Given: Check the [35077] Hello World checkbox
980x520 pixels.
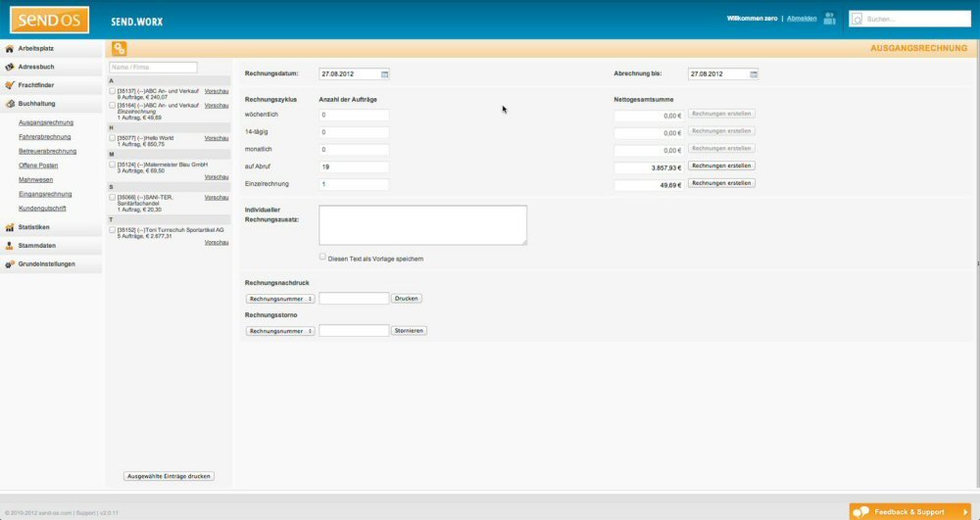Looking at the screenshot, I should pyautogui.click(x=113, y=138).
